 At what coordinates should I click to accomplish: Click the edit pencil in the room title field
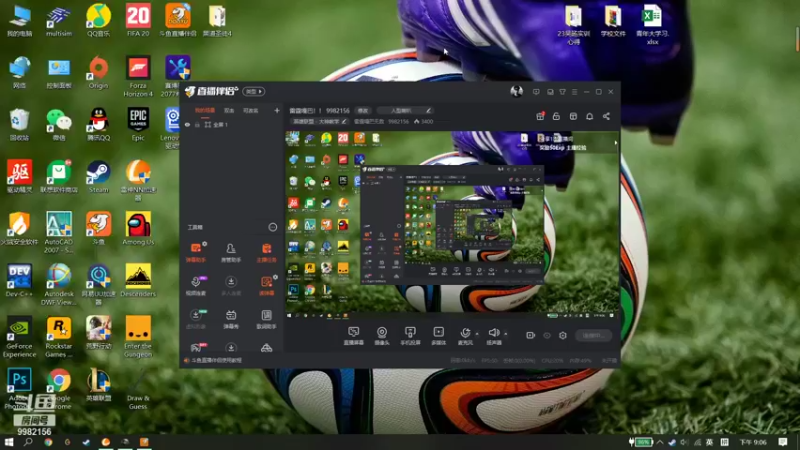coord(428,110)
